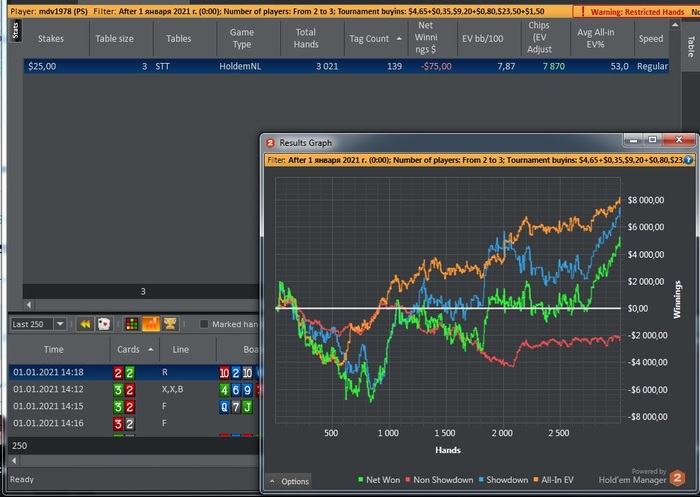Open the Last 250 hands dropdown

pos(60,324)
